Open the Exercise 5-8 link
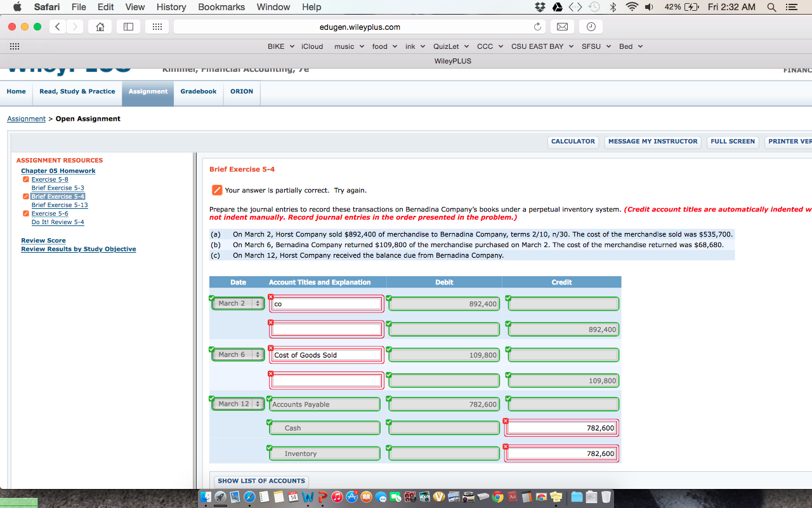812x508 pixels. coord(49,180)
